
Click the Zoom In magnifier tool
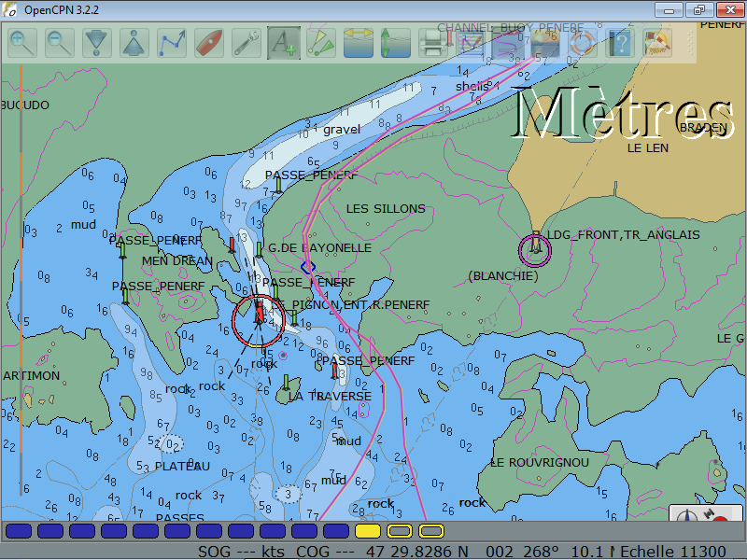pyautogui.click(x=23, y=43)
